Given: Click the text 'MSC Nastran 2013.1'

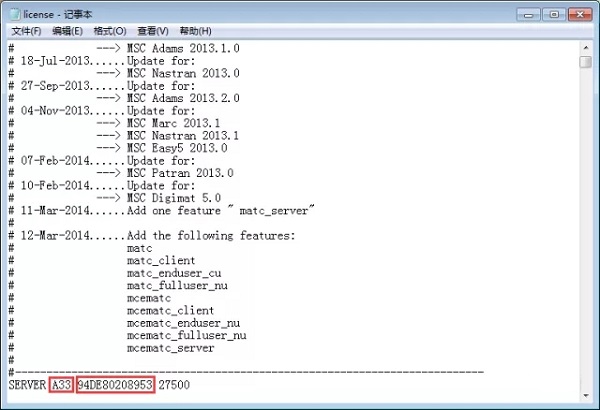Looking at the screenshot, I should (183, 136).
